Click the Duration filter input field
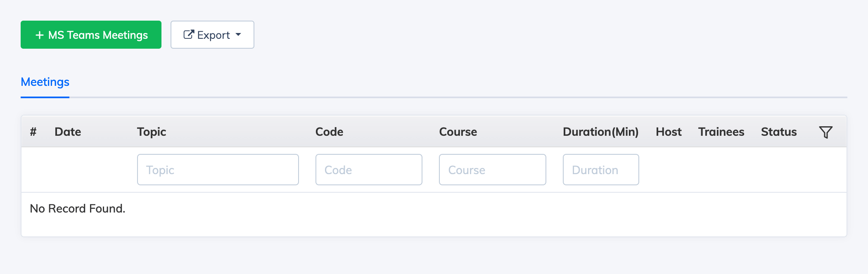 (600, 170)
